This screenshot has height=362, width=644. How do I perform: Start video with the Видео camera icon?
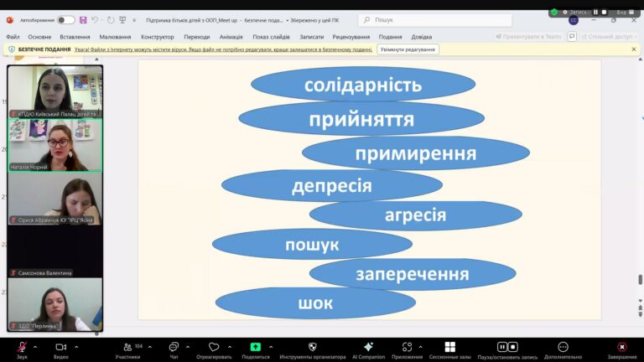point(60,347)
